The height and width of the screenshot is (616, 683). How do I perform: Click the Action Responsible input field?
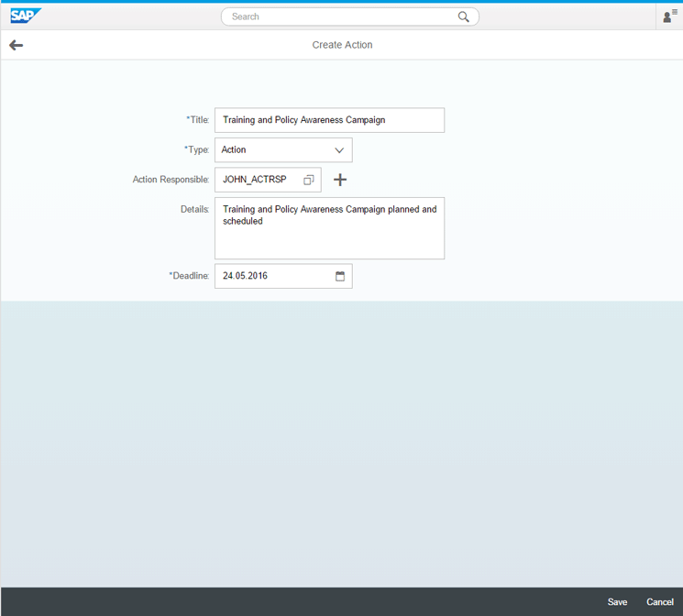pos(268,180)
